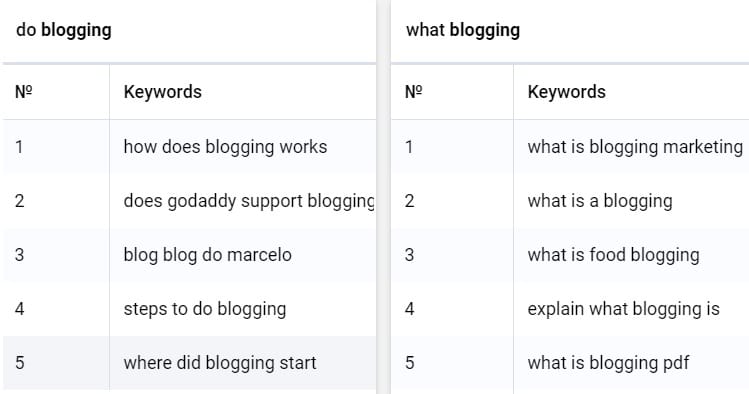Click № column header in do blogging table
The image size is (749, 394).
[x=23, y=92]
